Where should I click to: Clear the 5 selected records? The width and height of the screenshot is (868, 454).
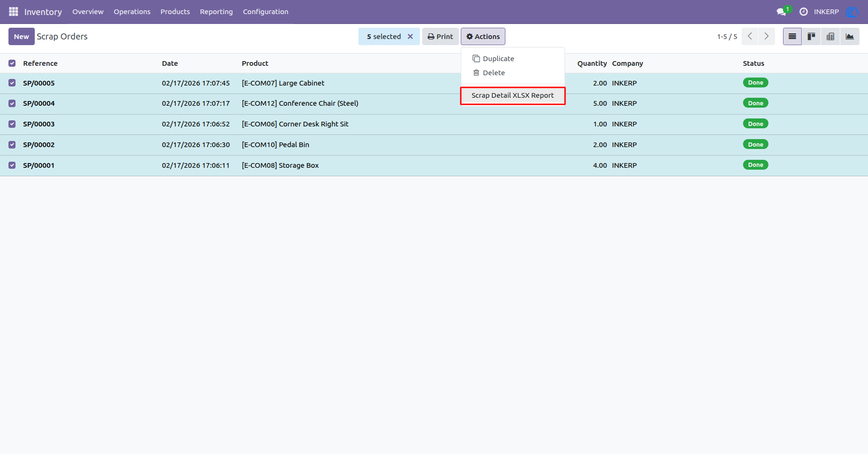click(x=410, y=37)
